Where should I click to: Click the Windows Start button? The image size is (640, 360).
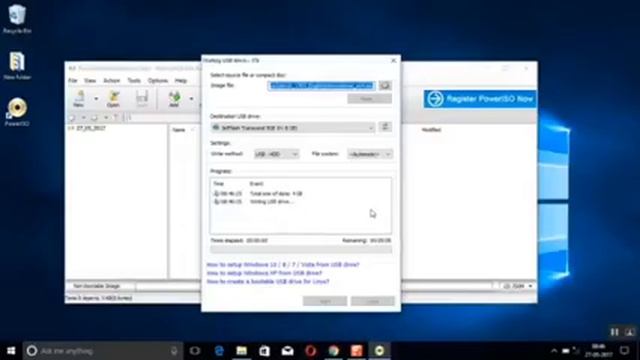click(11, 351)
